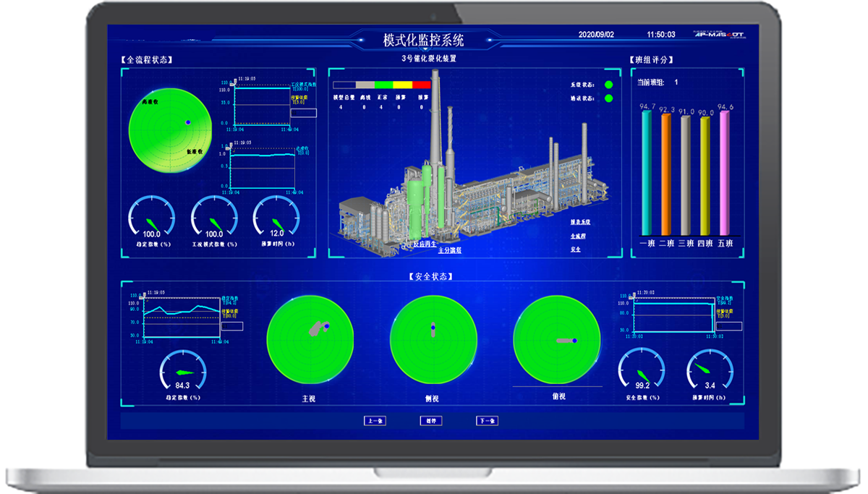Click the 安全指数 99.2 gauge
868x494 pixels.
click(642, 370)
